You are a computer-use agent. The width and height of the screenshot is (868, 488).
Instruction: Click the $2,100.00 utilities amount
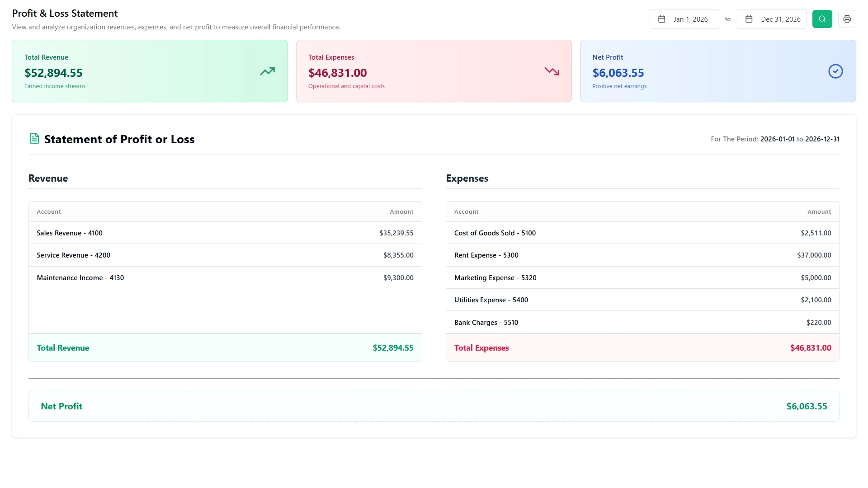click(816, 300)
